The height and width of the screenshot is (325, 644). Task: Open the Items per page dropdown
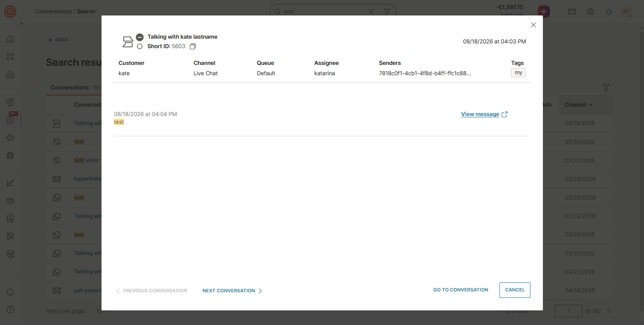102,311
